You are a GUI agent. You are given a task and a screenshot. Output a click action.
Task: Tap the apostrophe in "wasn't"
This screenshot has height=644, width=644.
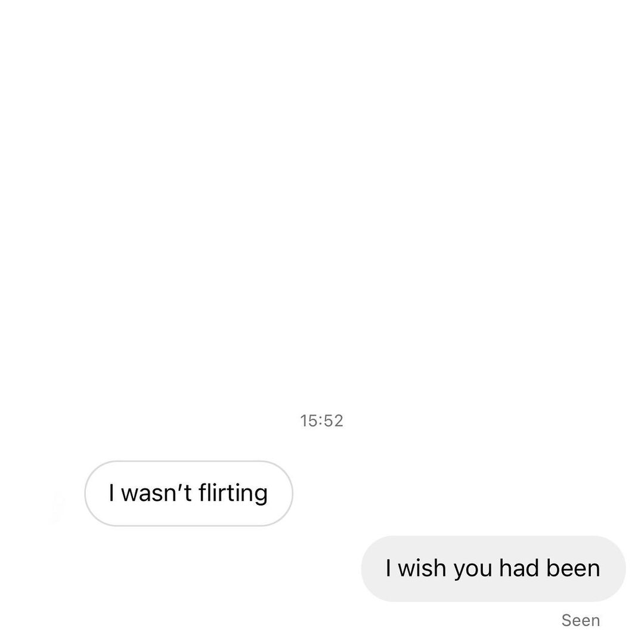[179, 487]
